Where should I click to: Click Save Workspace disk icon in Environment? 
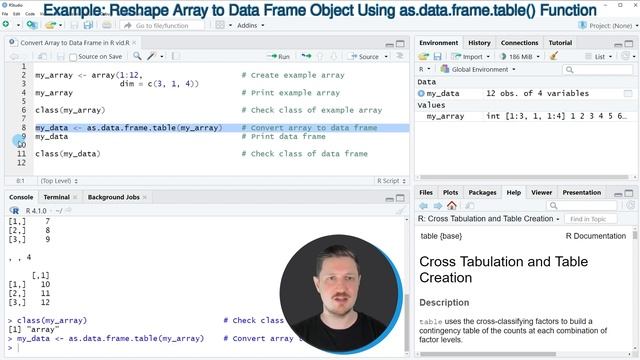coord(438,56)
